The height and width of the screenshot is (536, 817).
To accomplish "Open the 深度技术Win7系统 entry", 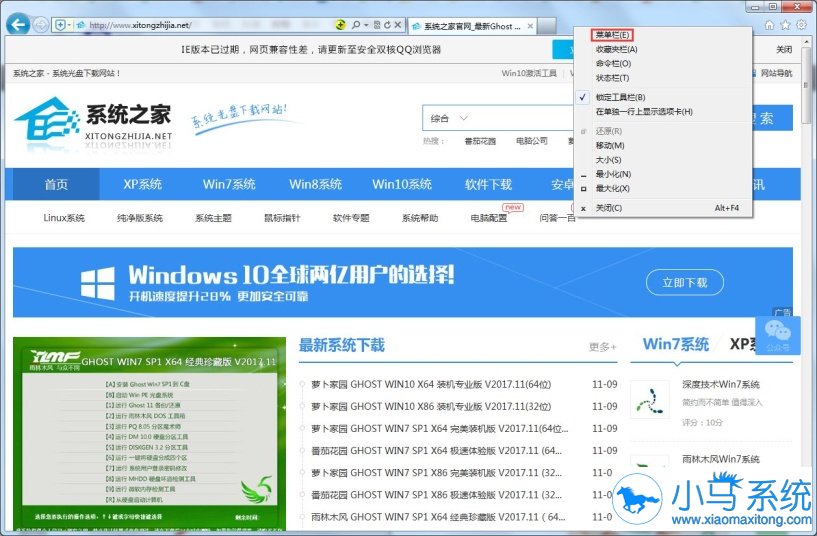I will coord(721,384).
